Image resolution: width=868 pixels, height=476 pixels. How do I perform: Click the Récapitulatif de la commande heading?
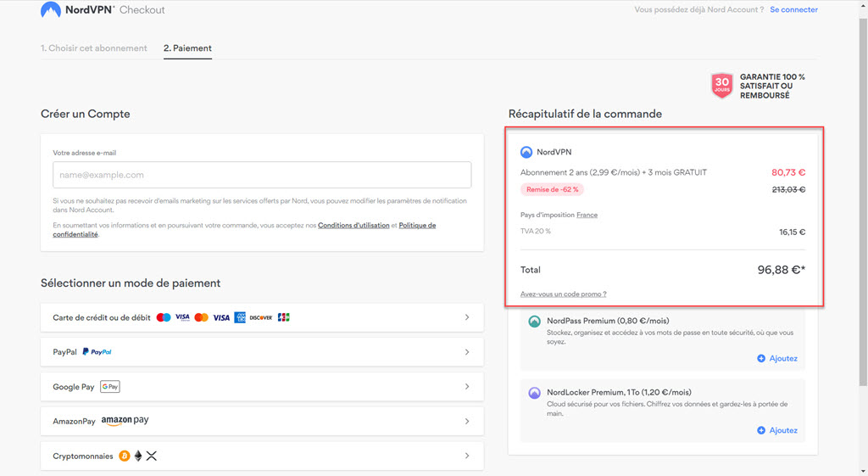click(585, 114)
